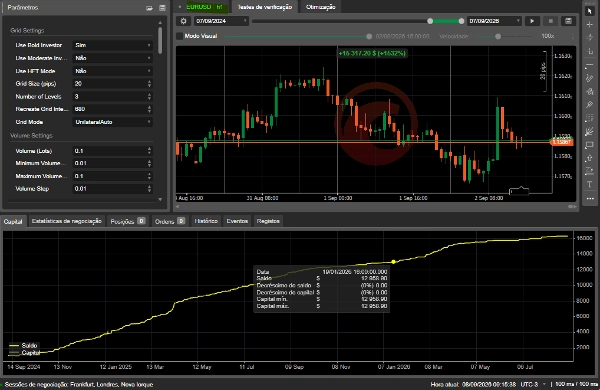Screen dimensions: 600x390
Task: Open Histórico tab
Action: pyautogui.click(x=206, y=221)
